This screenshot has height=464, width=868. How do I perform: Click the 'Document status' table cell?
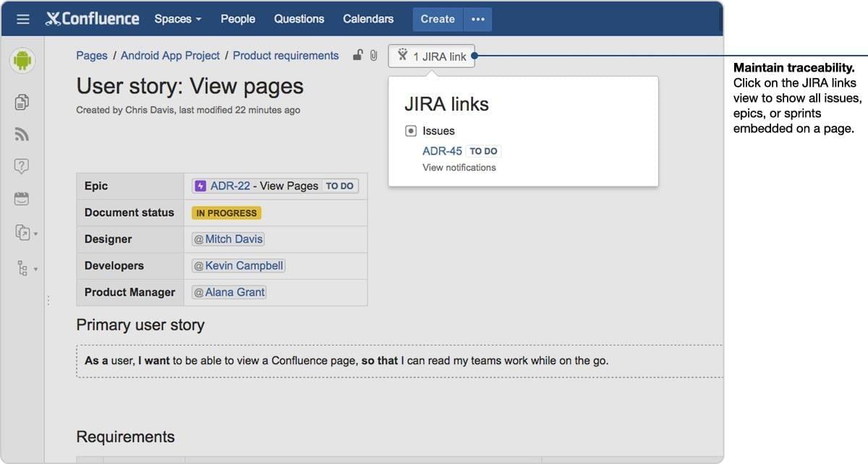tap(130, 212)
